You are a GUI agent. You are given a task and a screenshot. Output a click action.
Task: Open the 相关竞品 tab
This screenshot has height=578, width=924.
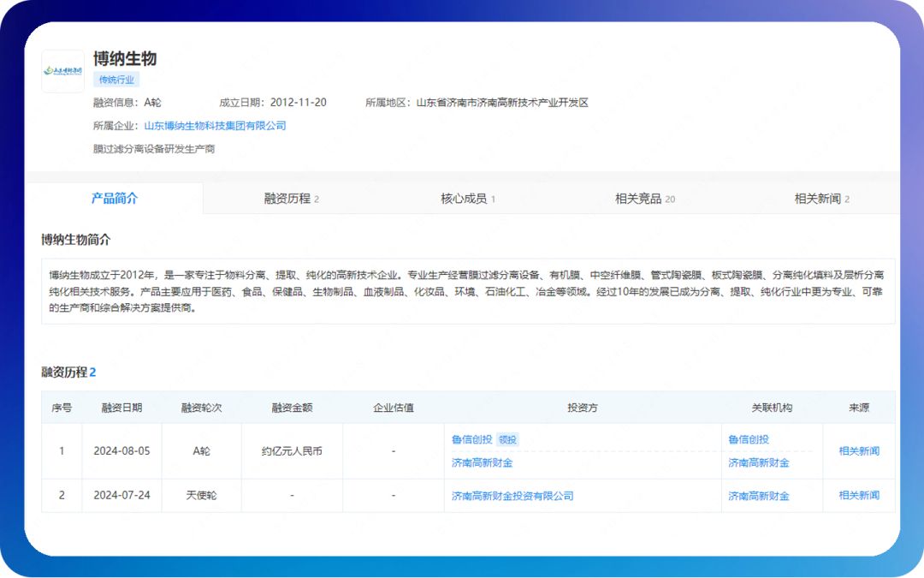(x=645, y=199)
